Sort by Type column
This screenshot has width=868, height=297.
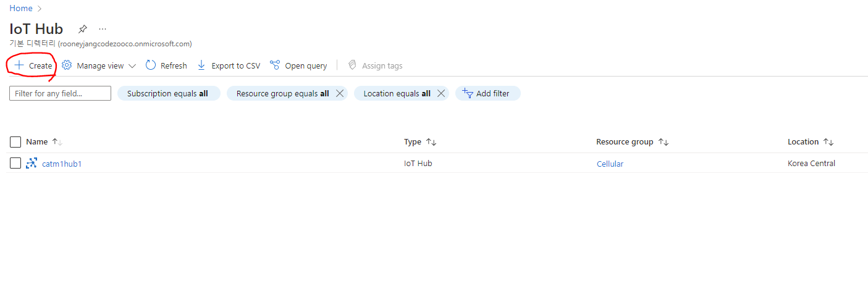pyautogui.click(x=420, y=142)
